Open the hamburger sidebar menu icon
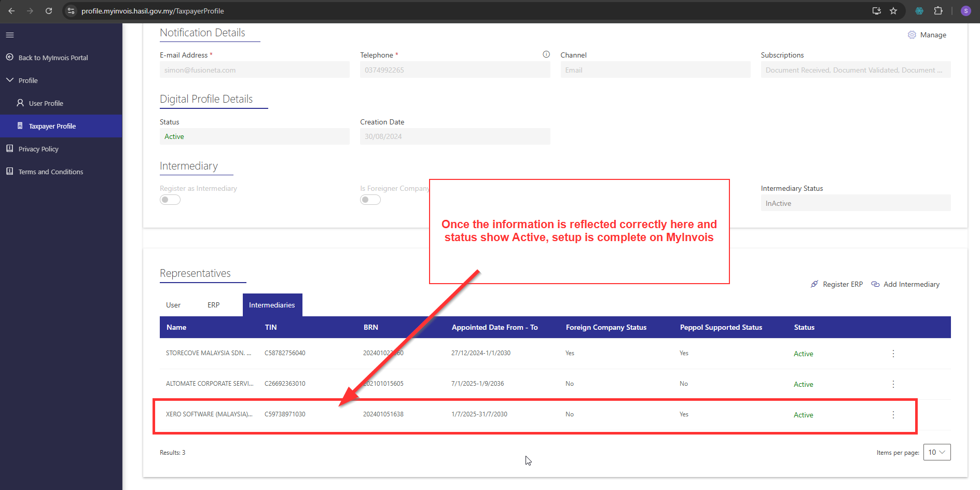This screenshot has width=980, height=490. click(10, 35)
